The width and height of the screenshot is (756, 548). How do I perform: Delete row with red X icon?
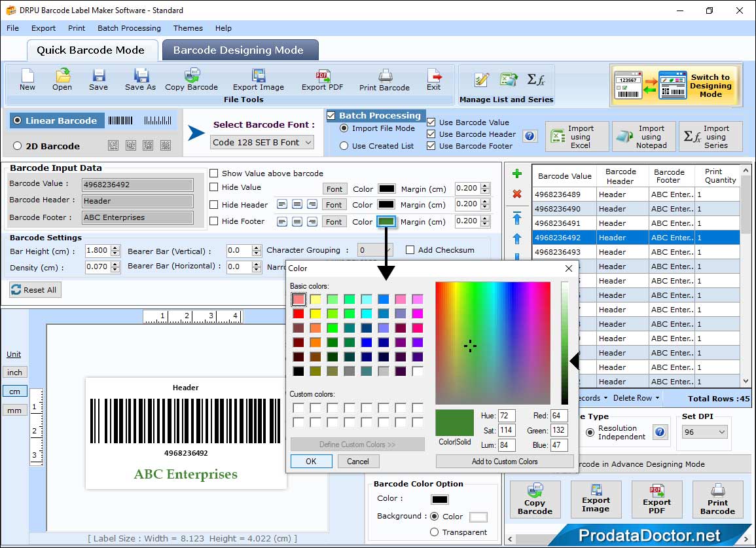(x=517, y=194)
